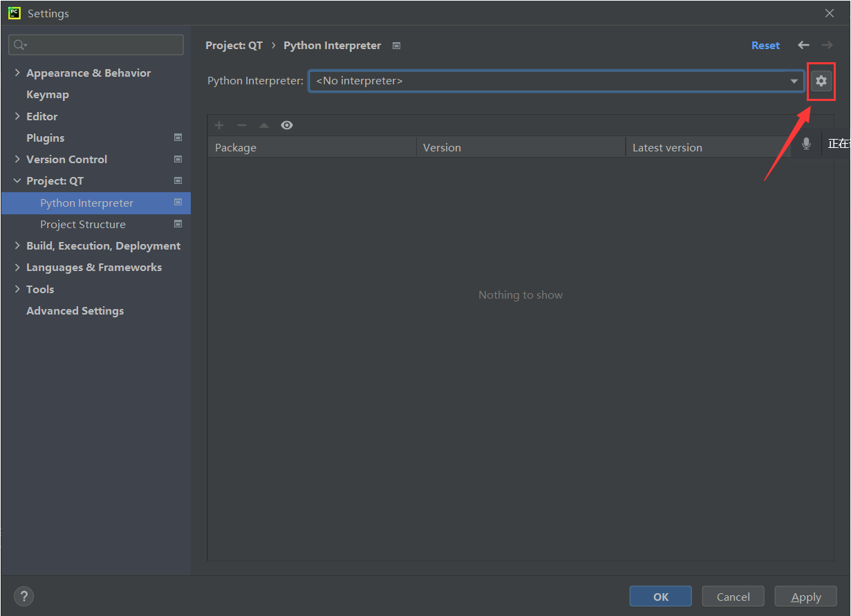The width and height of the screenshot is (851, 616).
Task: Sort by the Latest version column header
Action: (x=709, y=147)
